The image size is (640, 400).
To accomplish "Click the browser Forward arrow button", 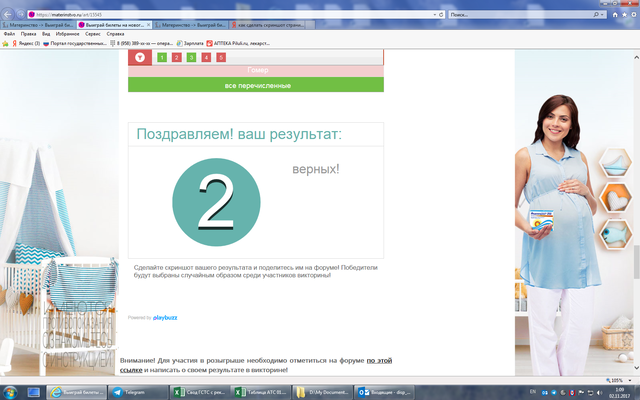I will (x=20, y=14).
